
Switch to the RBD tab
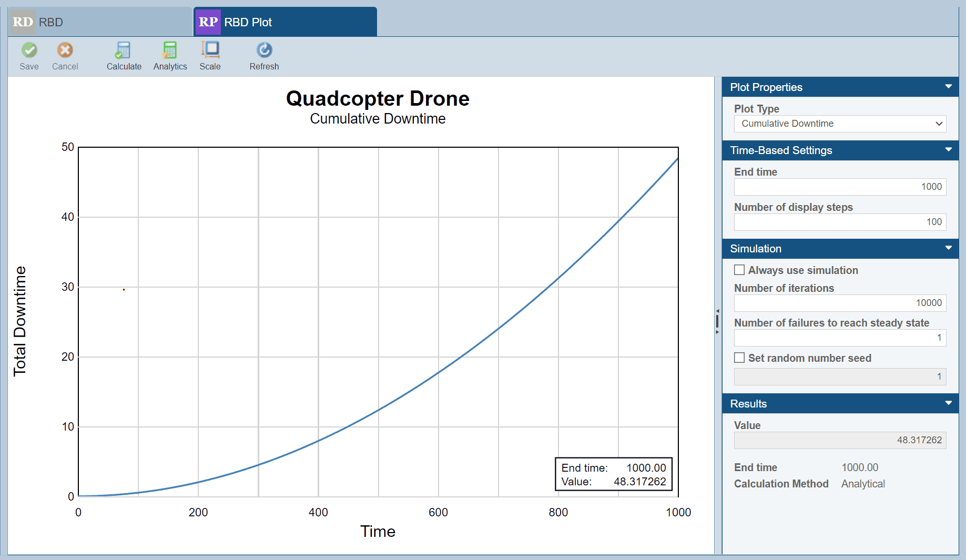100,22
